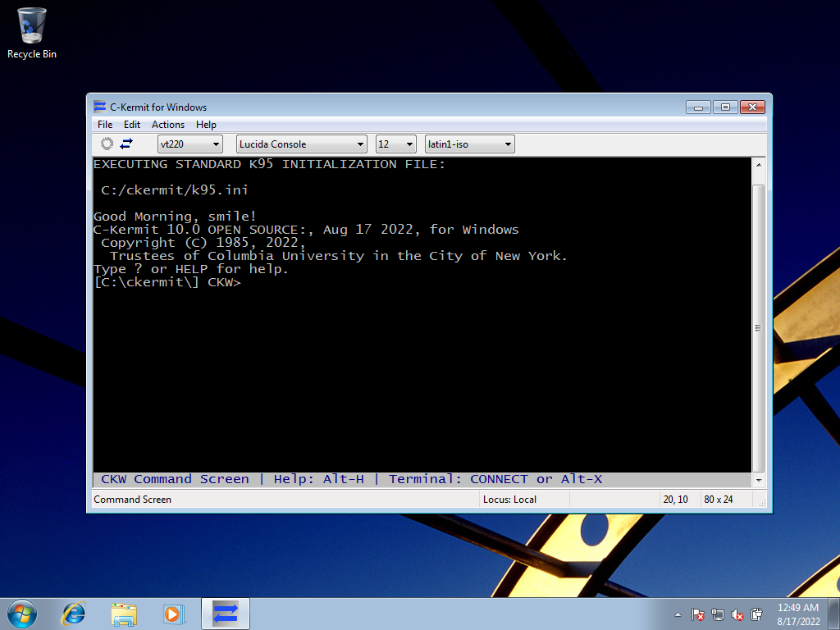
Task: Launch Internet Explorer from the taskbar
Action: point(73,614)
